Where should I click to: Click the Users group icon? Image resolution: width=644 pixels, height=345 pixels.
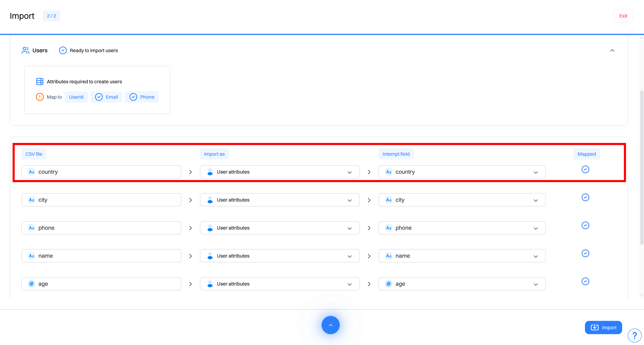(25, 50)
